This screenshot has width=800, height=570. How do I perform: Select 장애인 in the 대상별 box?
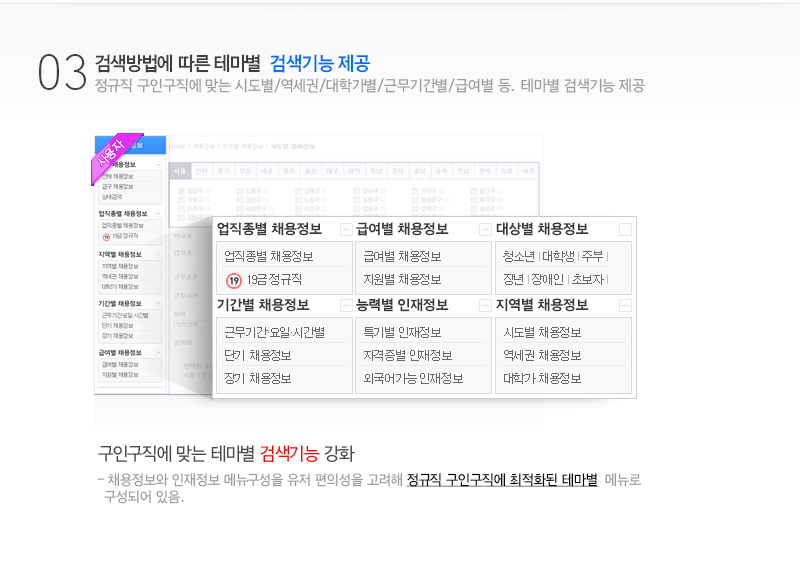pos(547,280)
